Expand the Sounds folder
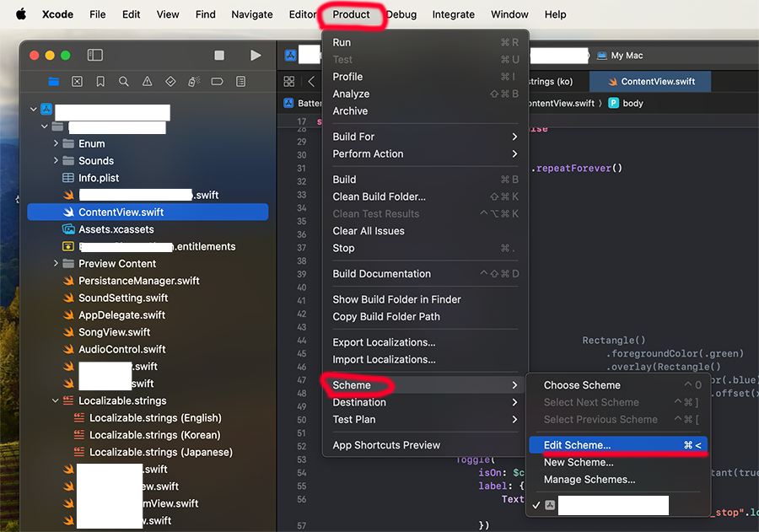 [57, 160]
